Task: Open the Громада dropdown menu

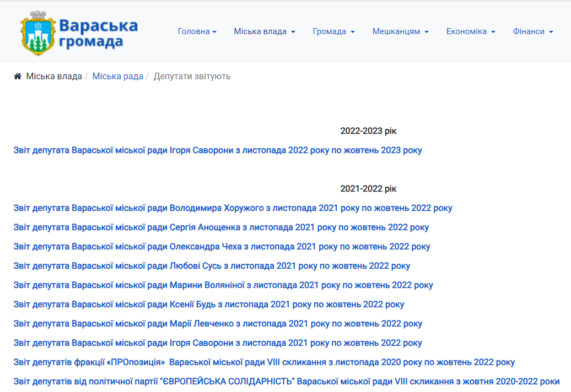Action: coord(333,31)
